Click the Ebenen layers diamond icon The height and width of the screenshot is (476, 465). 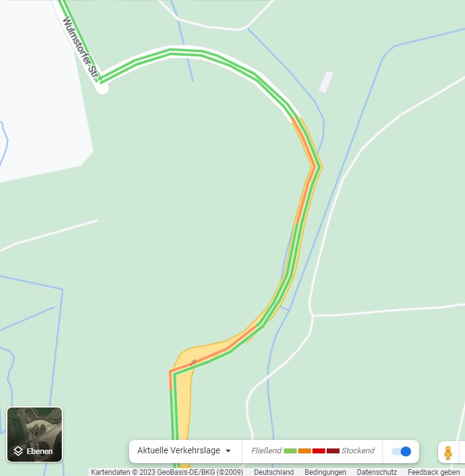(x=18, y=451)
